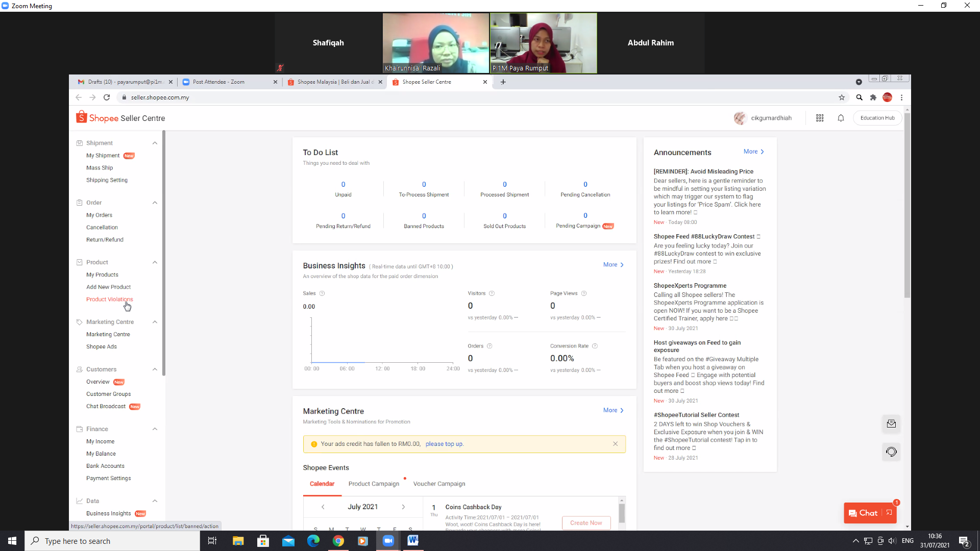Click the To-Process Shipment count
The width and height of the screenshot is (980, 551).
point(424,185)
